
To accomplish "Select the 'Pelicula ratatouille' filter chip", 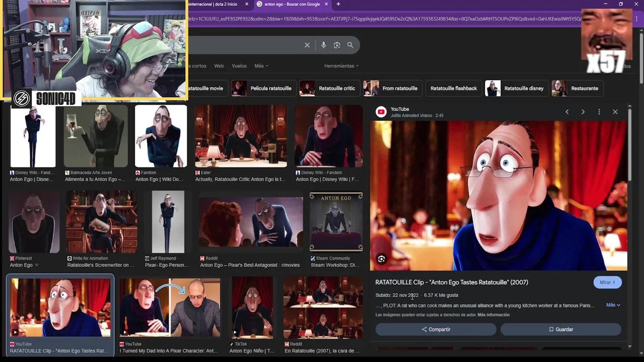I will (265, 88).
